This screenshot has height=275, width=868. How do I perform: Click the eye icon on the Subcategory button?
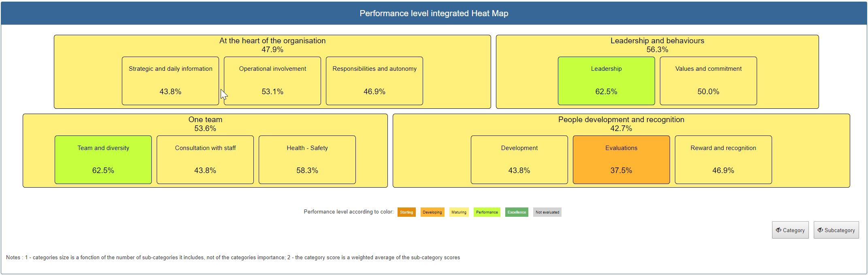(821, 230)
